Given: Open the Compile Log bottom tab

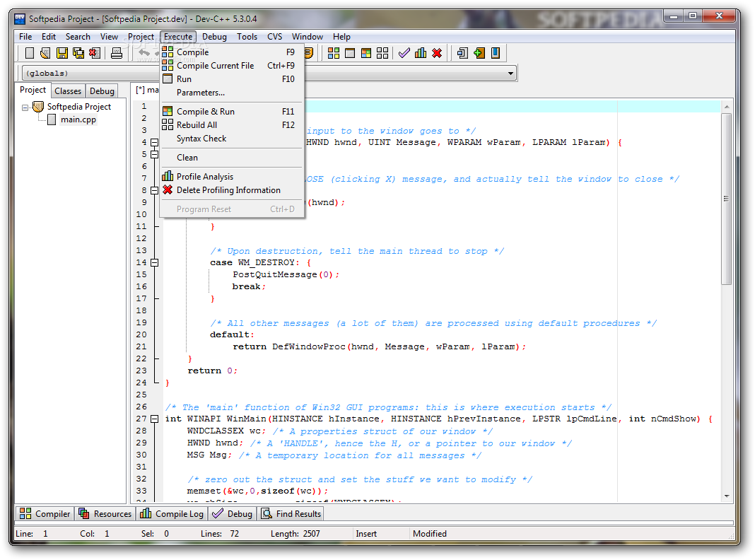Looking at the screenshot, I should click(171, 514).
